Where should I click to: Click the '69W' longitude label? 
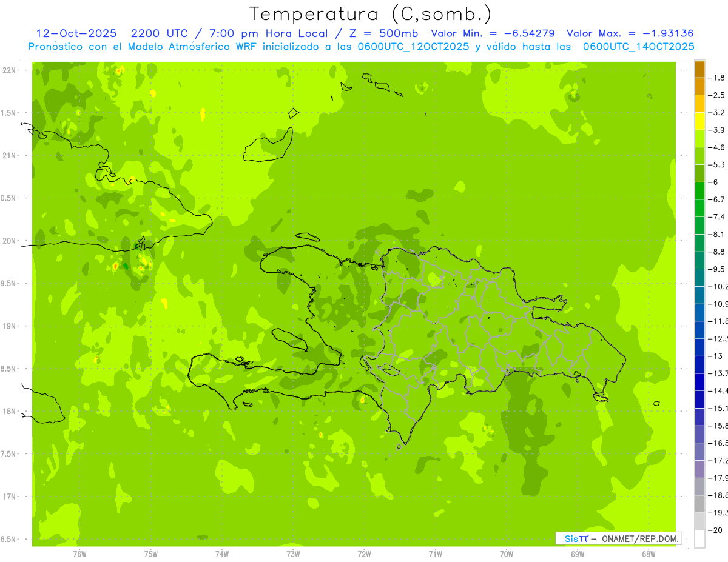click(x=578, y=554)
